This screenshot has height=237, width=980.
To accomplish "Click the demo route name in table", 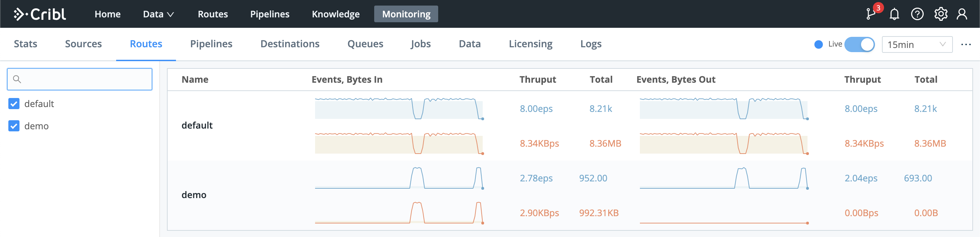I will point(194,195).
